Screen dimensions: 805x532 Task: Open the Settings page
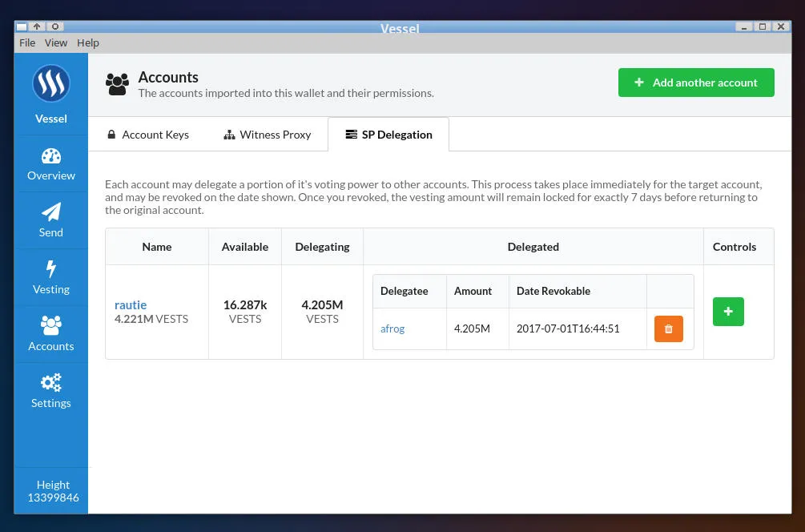pos(50,392)
